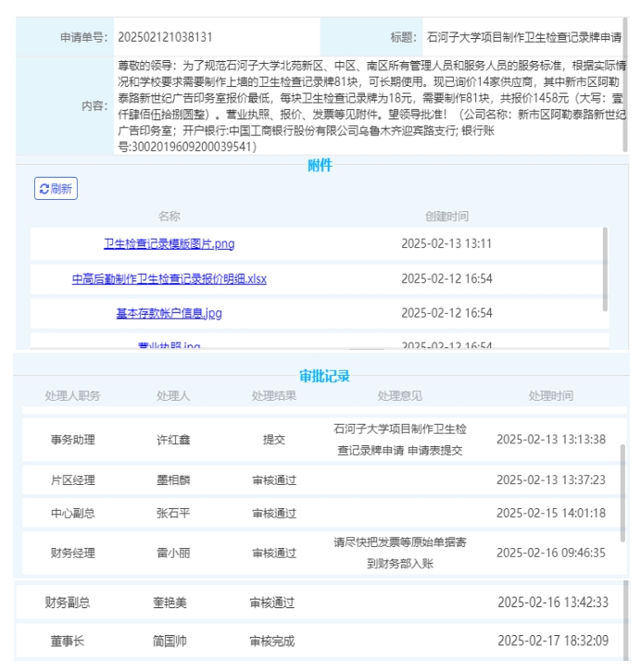Screen dimensions: 641x672
Task: Click the 处理时间 column header
Action: tap(550, 395)
